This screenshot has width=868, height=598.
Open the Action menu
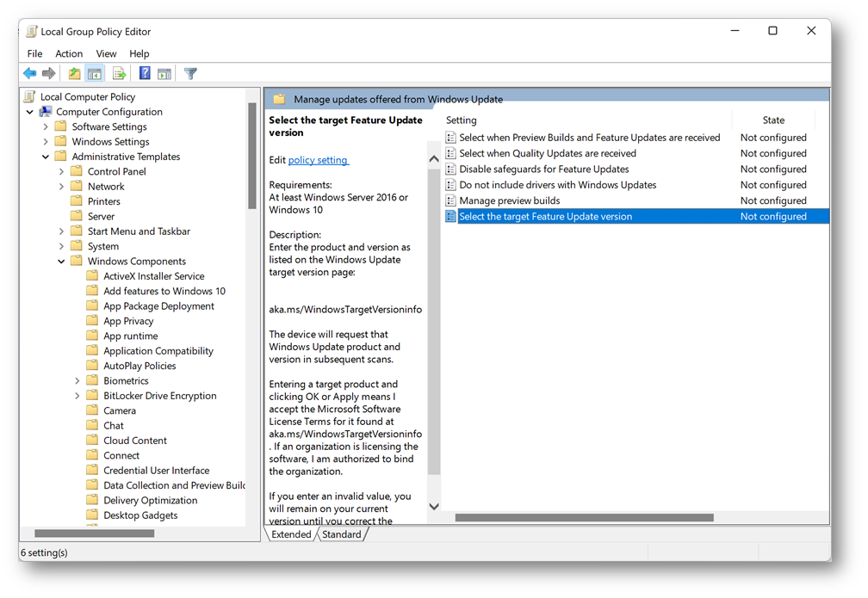pyautogui.click(x=69, y=53)
